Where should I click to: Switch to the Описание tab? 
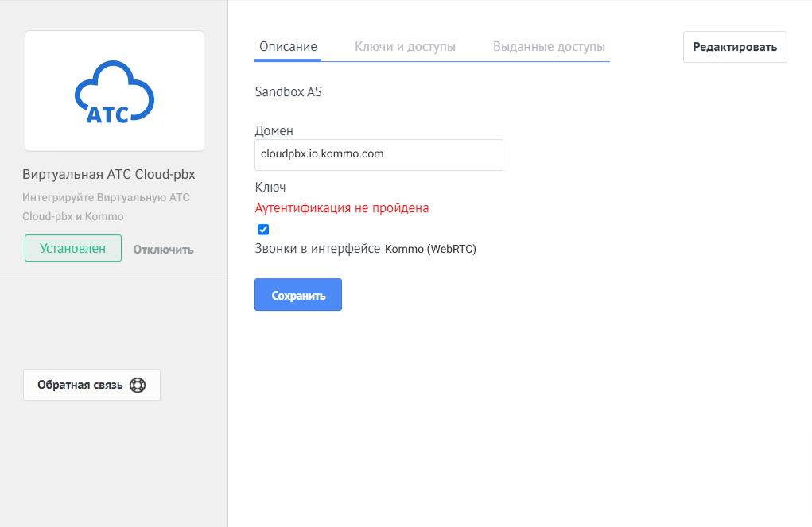288,47
